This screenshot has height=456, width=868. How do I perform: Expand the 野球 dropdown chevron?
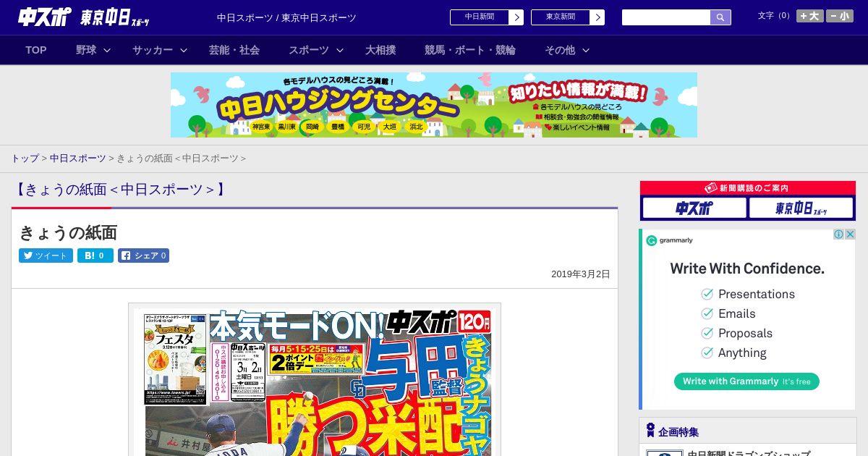tap(107, 50)
